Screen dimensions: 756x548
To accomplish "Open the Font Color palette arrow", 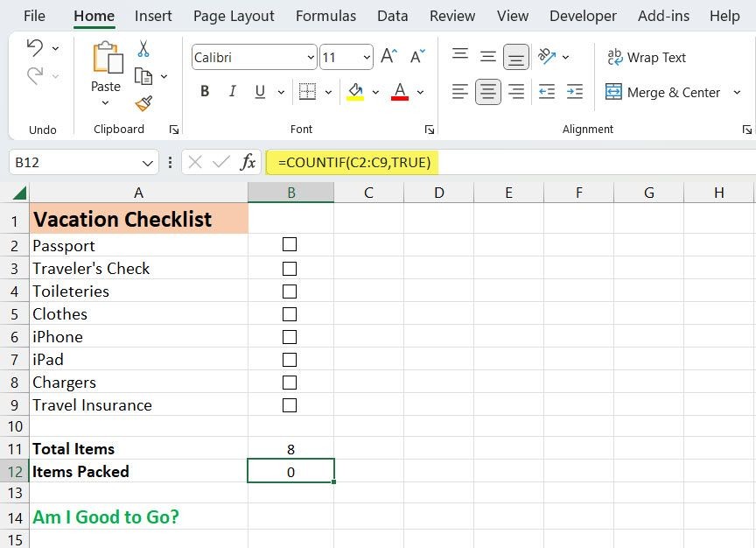I will pos(420,92).
